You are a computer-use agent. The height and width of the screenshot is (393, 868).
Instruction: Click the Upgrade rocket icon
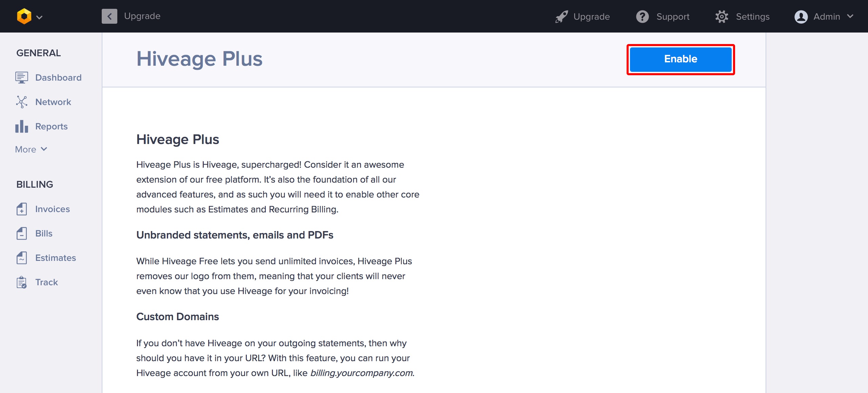click(x=561, y=17)
